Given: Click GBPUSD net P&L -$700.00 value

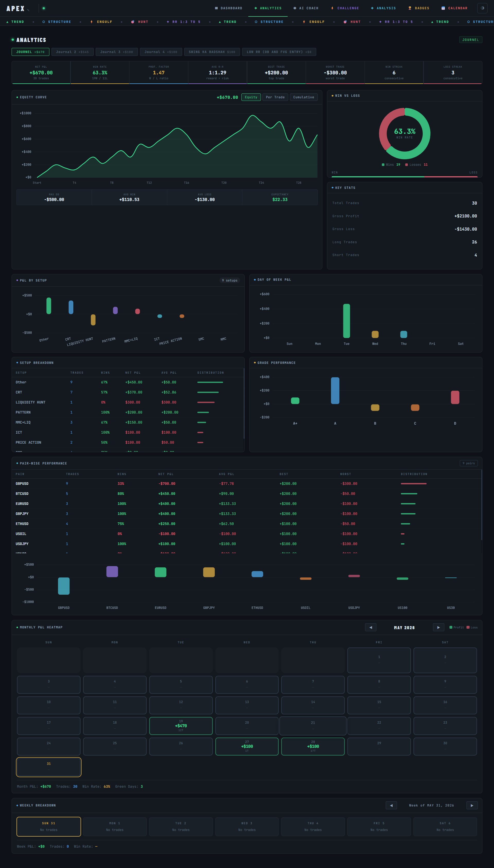Looking at the screenshot, I should (166, 484).
